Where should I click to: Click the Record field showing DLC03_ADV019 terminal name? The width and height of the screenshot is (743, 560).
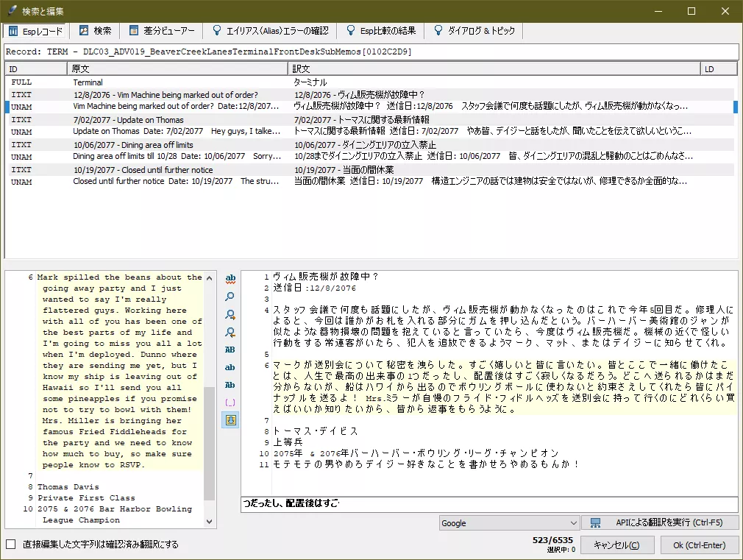pos(371,52)
